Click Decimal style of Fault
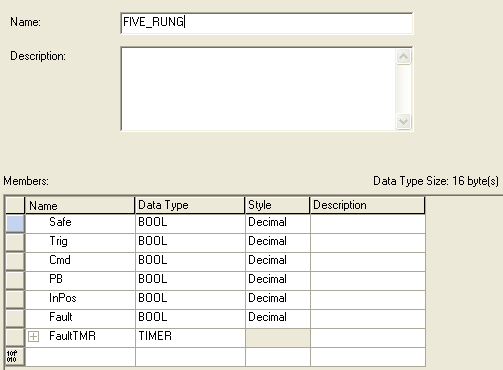 pos(267,317)
